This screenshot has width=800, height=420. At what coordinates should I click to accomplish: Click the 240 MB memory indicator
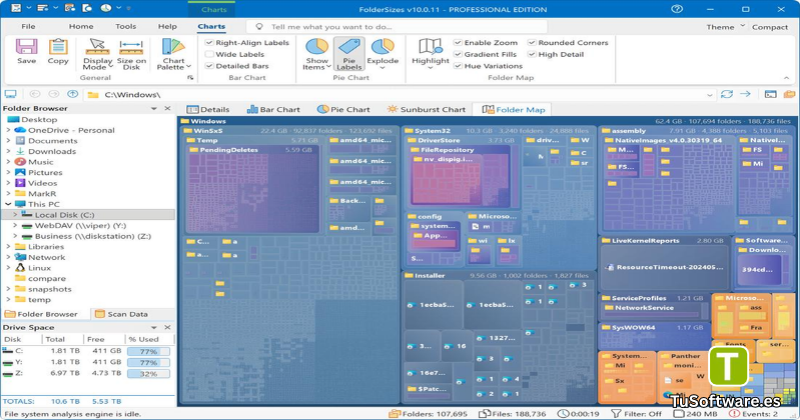point(695,414)
